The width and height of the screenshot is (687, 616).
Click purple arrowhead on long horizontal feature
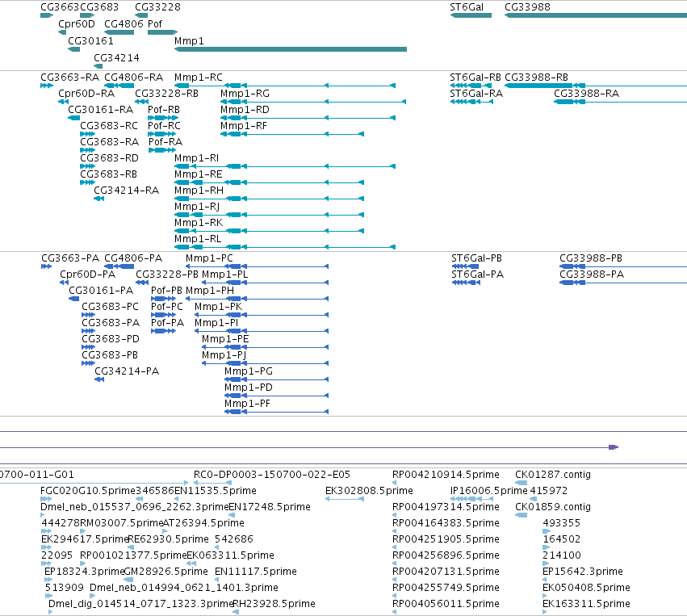(614, 447)
